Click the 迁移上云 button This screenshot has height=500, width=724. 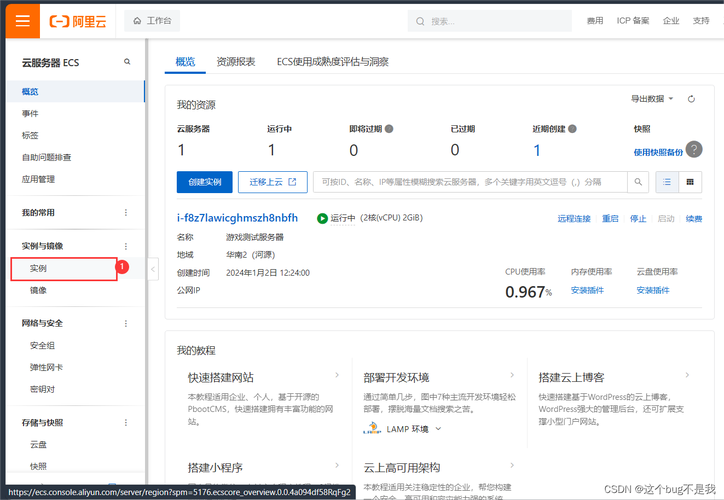273,182
